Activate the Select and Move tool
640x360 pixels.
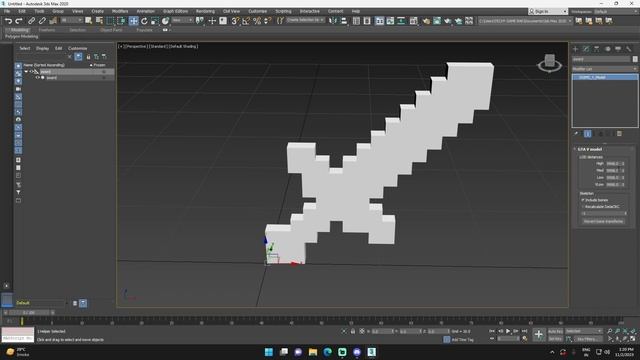(x=133, y=21)
